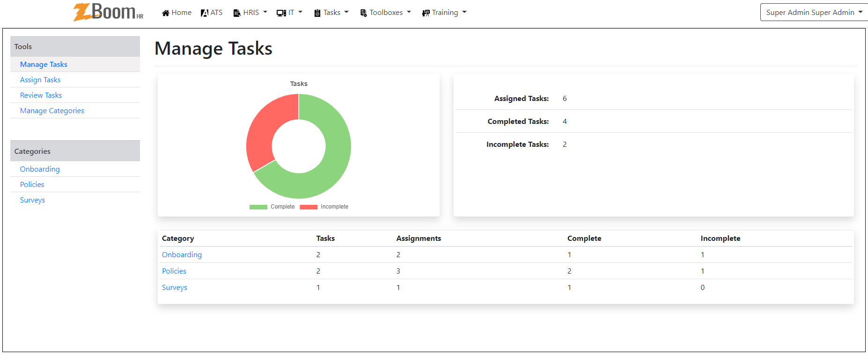Click the Incomplete Tasks value 2
The image size is (868, 354).
(565, 144)
